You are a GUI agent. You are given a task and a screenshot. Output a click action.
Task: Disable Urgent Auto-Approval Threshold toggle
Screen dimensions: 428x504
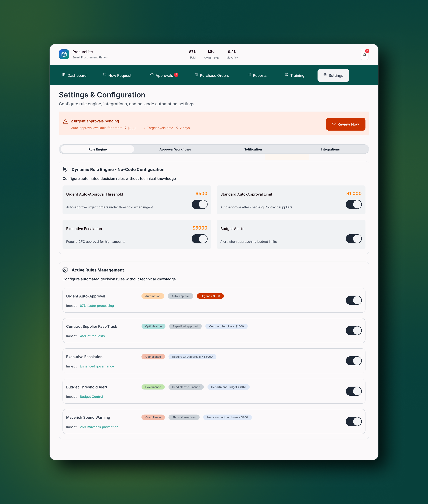[x=199, y=204]
